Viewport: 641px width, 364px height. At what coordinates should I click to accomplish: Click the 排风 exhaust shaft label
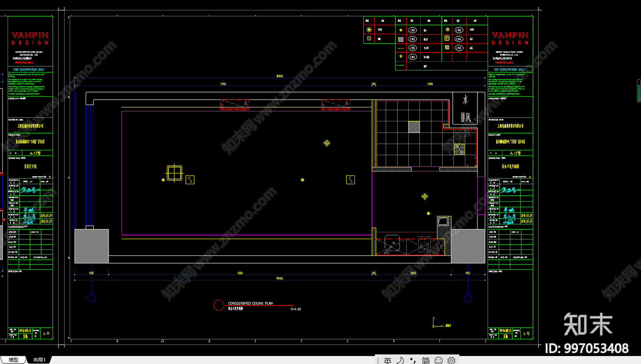465,117
